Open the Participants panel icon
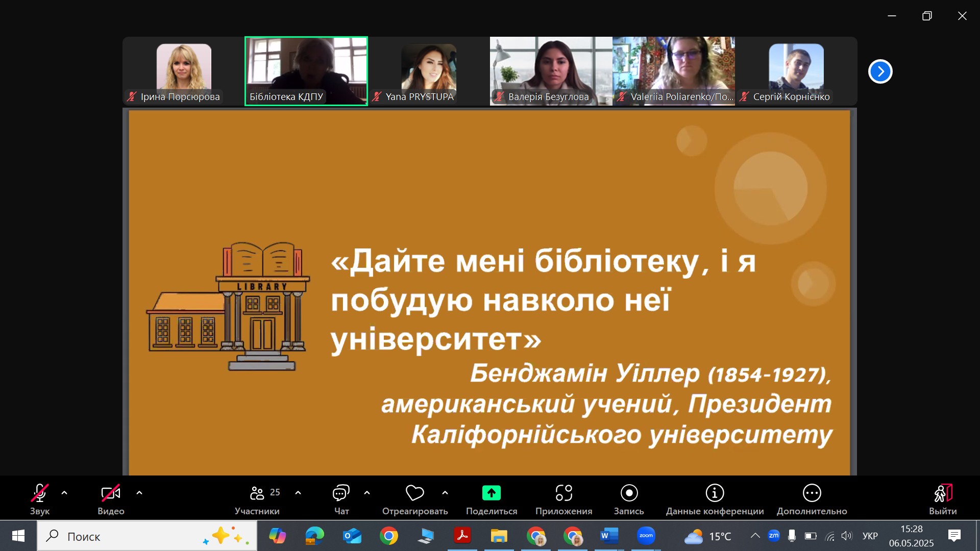 click(x=257, y=493)
